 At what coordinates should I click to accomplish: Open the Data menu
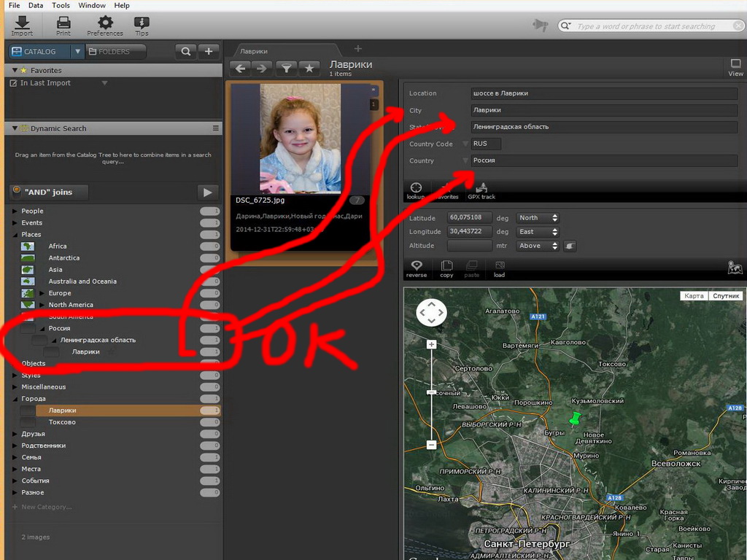click(36, 5)
